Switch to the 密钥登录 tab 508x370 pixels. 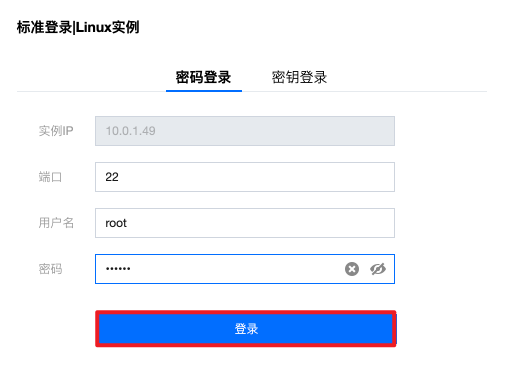pyautogui.click(x=299, y=77)
